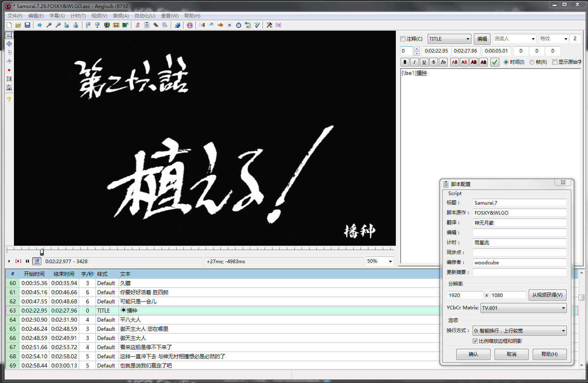Select the rectangle clip visual tool
Viewport: 588px width, 383px height.
tap(9, 79)
